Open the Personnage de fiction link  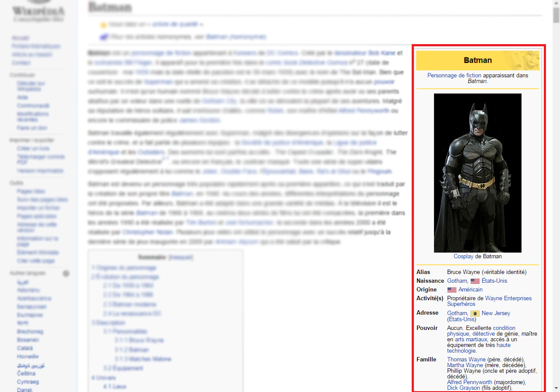(454, 76)
